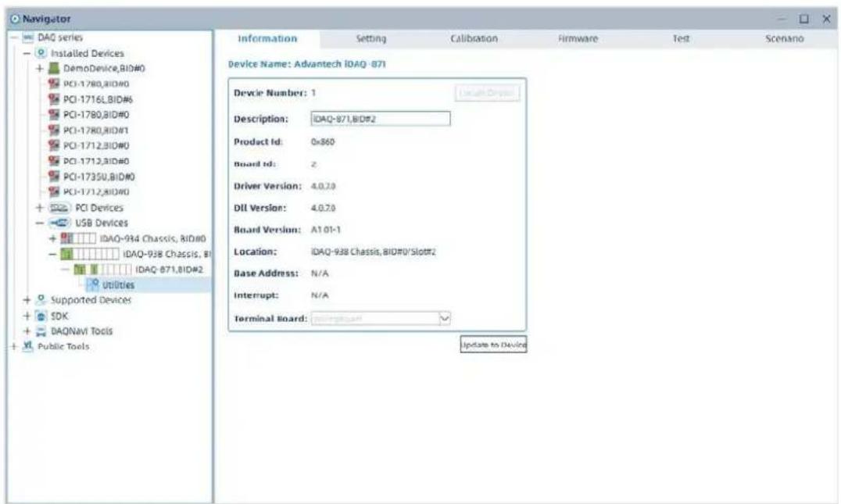Viewport: 841px width, 504px height.
Task: Click the Location value iDAQ-938 Chassis,BID#0 Slot#2
Action: tap(374, 252)
